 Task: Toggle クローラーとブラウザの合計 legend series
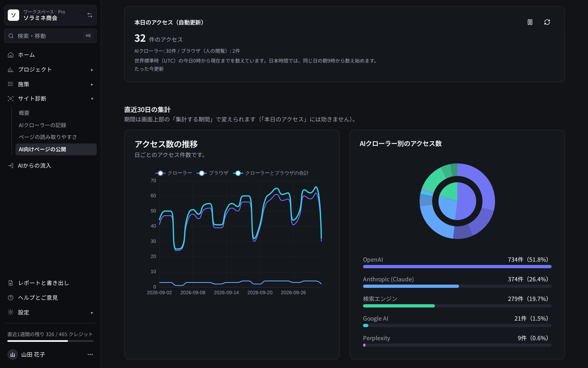(271, 173)
